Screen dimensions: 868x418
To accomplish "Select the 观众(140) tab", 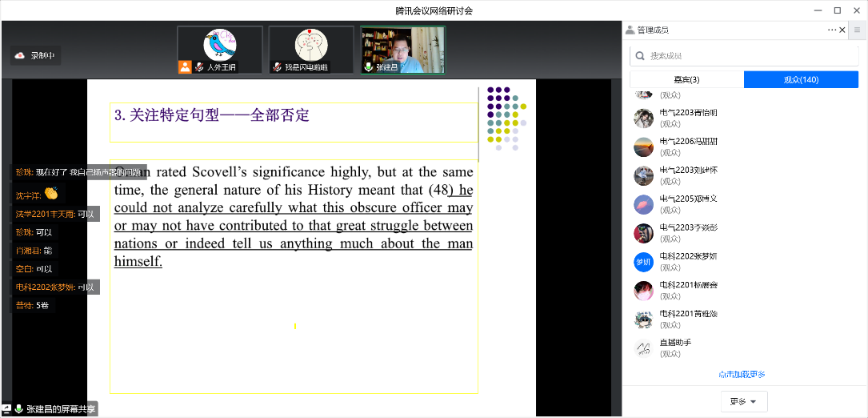I will click(x=800, y=79).
